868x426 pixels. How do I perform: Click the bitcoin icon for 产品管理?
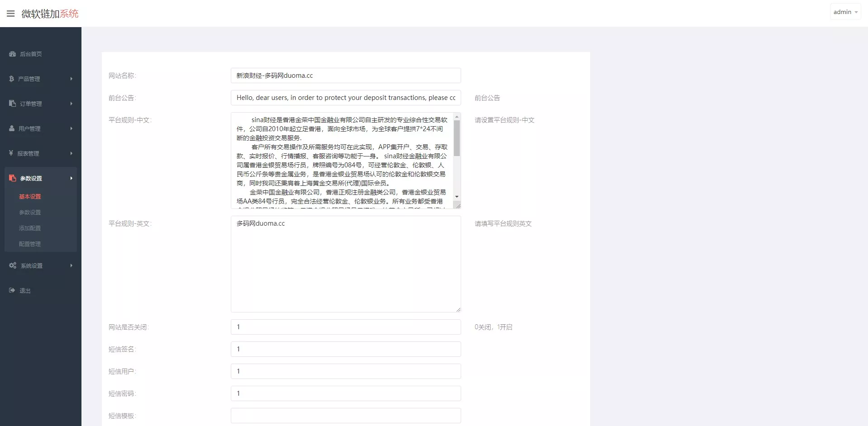click(x=12, y=79)
